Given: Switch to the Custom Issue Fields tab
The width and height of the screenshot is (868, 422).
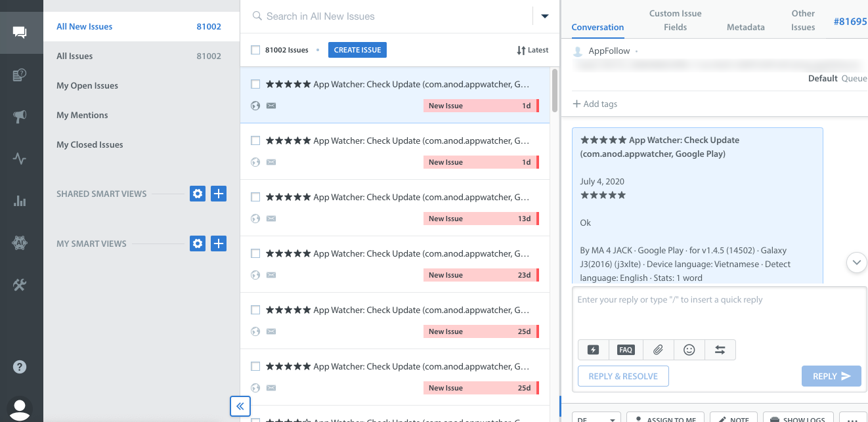Looking at the screenshot, I should coord(675,20).
